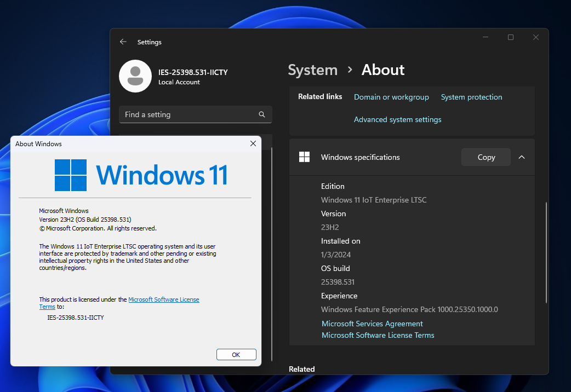Click the Related links label
Screen dimensions: 571x392
(x=319, y=96)
